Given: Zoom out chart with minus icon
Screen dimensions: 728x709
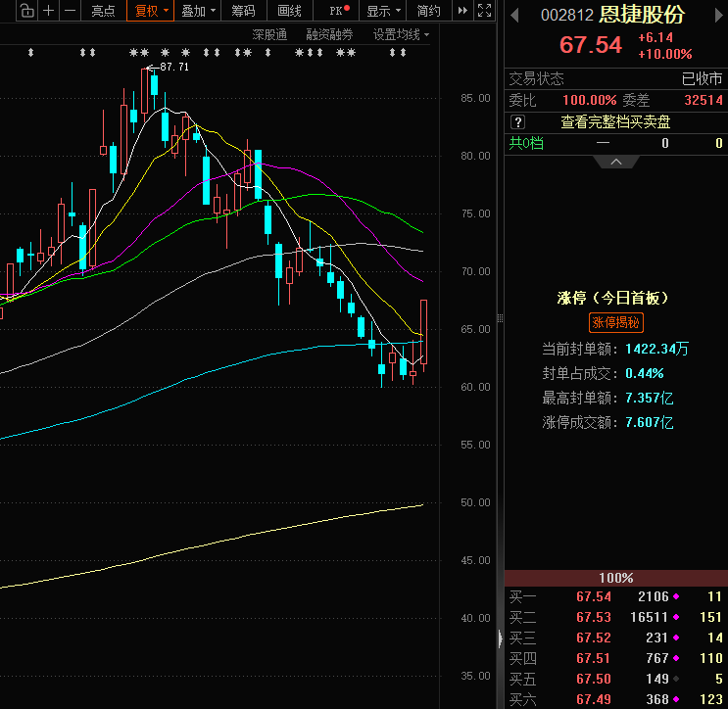Looking at the screenshot, I should tap(70, 11).
